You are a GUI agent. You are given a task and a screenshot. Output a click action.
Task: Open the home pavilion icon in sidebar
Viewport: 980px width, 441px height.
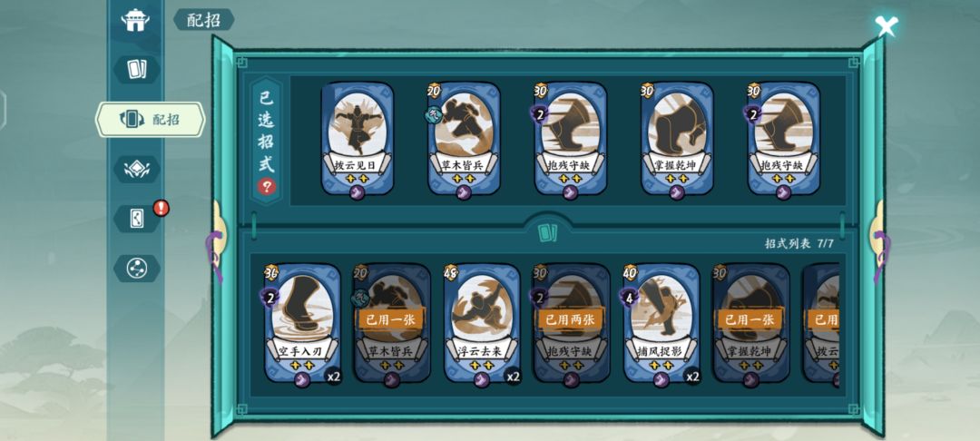click(x=135, y=20)
